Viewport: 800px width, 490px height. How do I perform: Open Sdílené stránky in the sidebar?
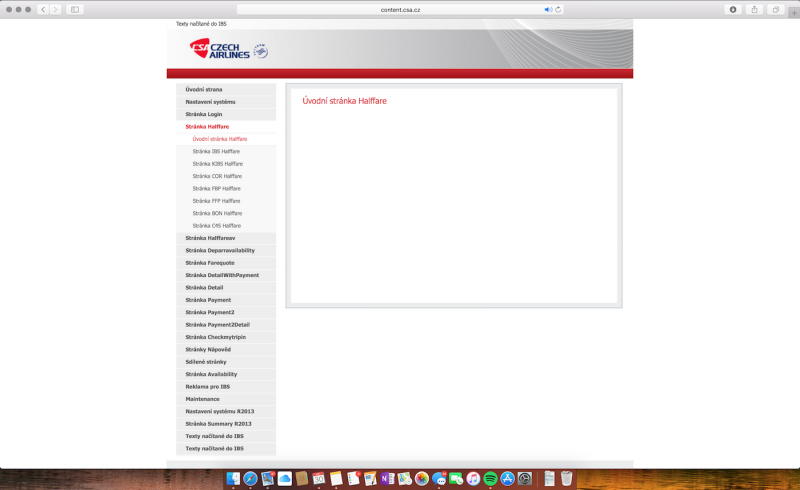coord(226,362)
